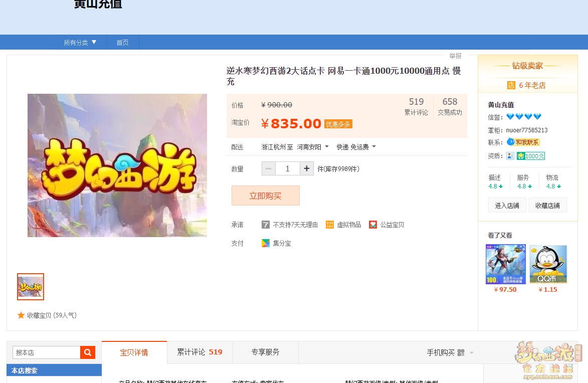
Task: Click the 店 shop age badge icon
Action: pyautogui.click(x=511, y=85)
